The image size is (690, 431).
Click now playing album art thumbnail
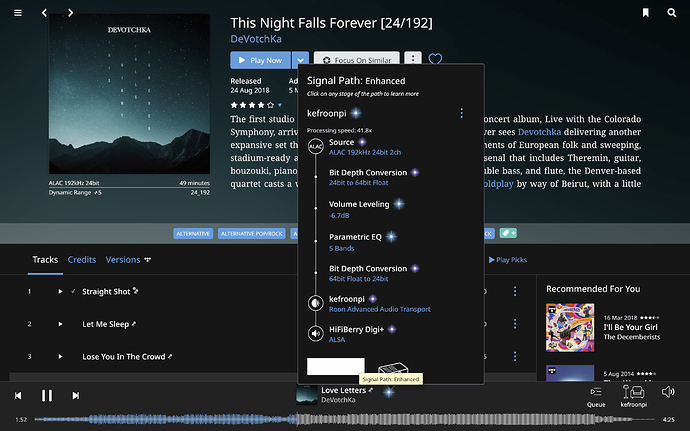(306, 395)
